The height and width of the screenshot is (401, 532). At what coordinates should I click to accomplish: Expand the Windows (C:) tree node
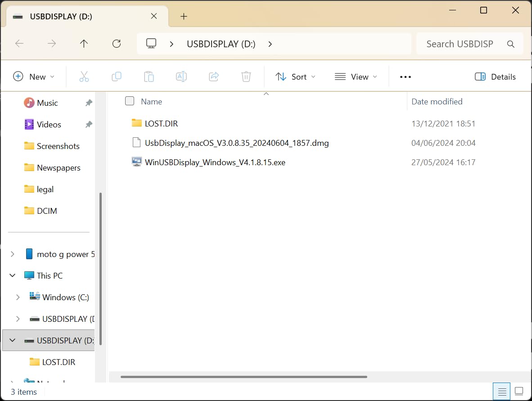click(18, 297)
